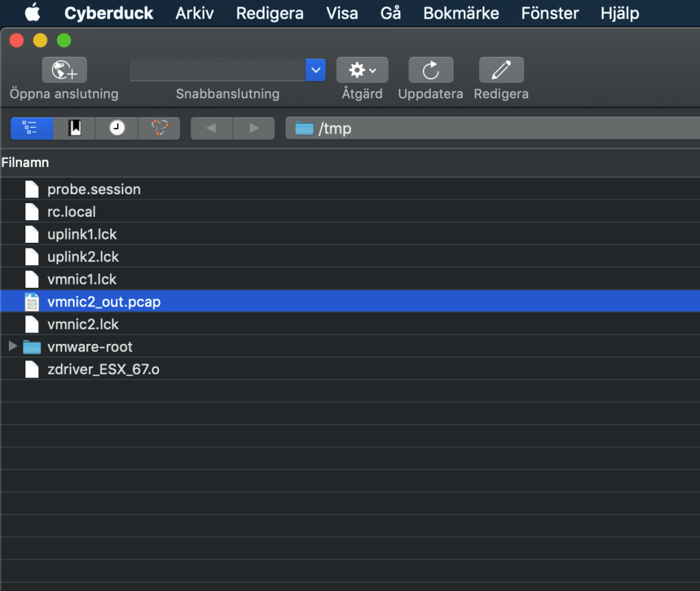Select the probe.session file
Viewport: 700px width, 591px height.
(94, 189)
